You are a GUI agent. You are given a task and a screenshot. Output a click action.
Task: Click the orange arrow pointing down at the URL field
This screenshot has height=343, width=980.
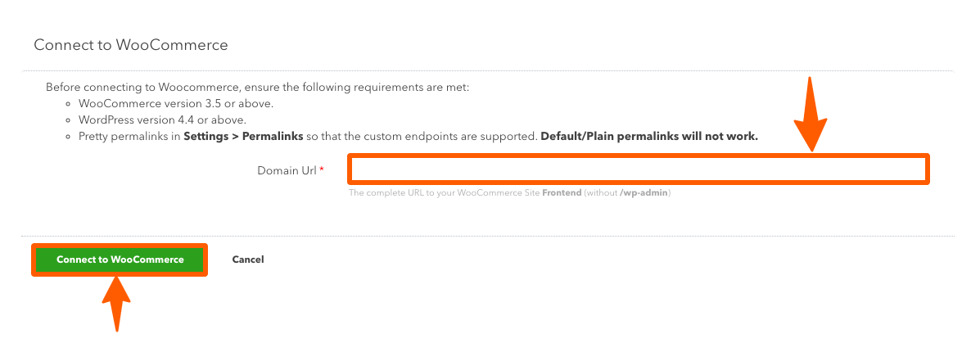point(811,115)
